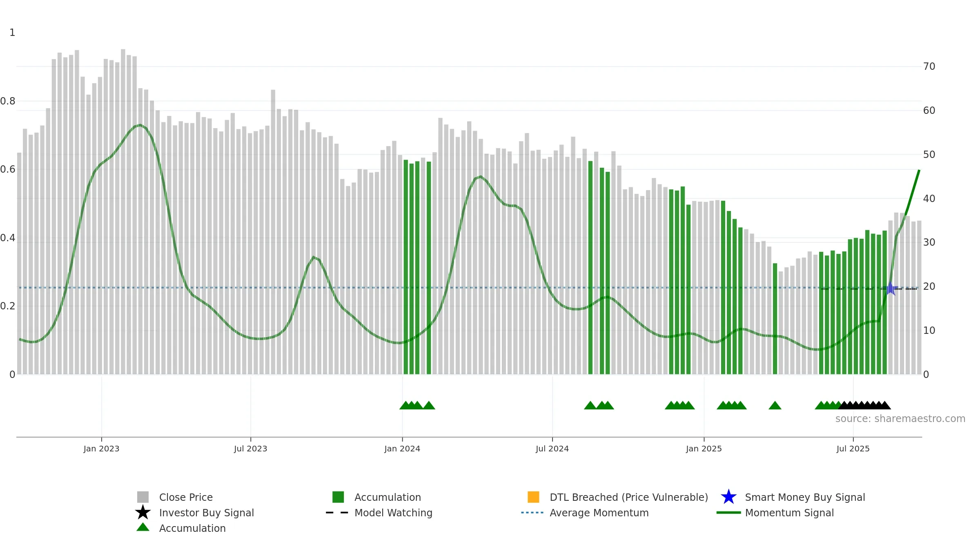Click the black triangle cluster near Jul 2025
This screenshot has height=551, width=980.
tap(864, 405)
